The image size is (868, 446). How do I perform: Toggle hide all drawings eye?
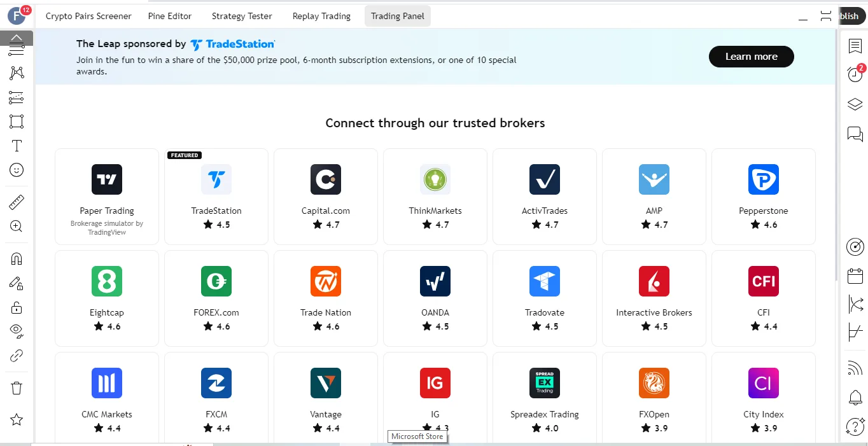17,331
